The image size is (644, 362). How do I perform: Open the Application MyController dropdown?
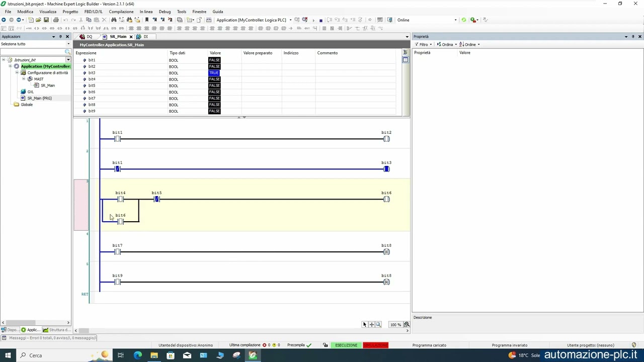click(x=290, y=20)
